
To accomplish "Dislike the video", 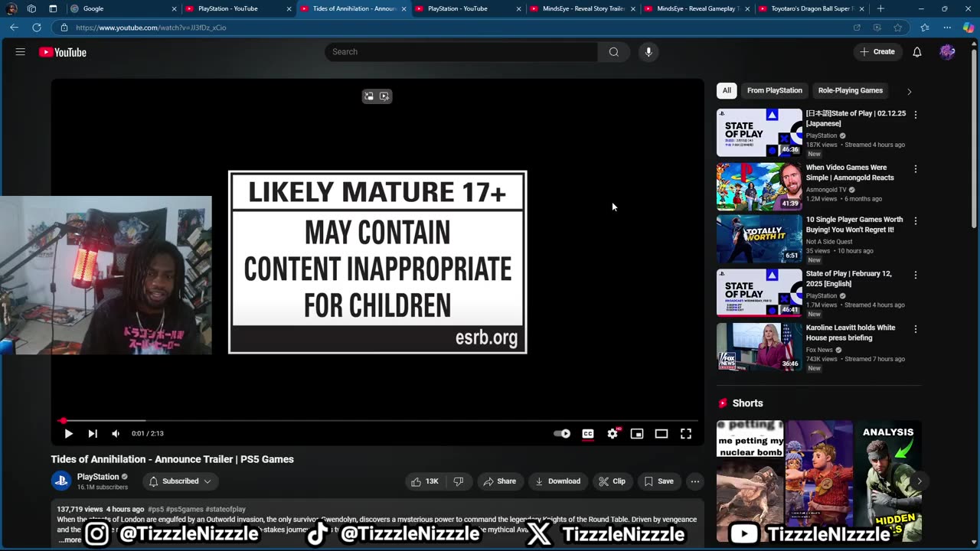I will pos(459,481).
